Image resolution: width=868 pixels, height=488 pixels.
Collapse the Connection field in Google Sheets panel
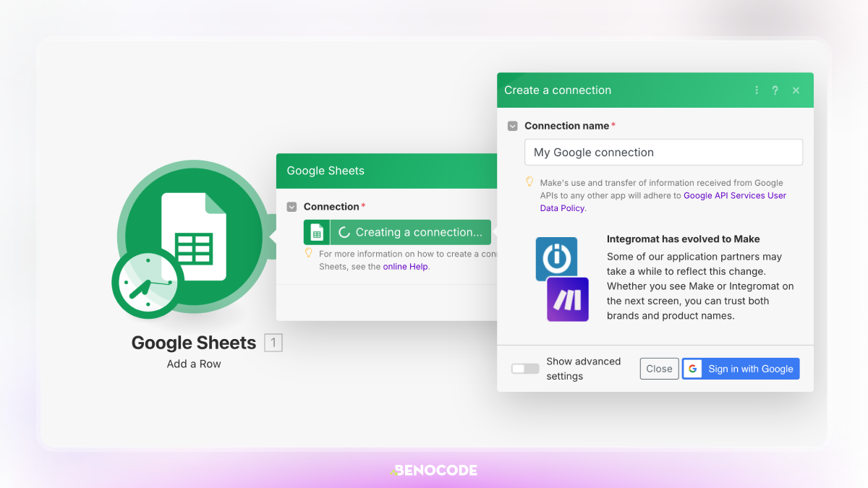click(292, 207)
